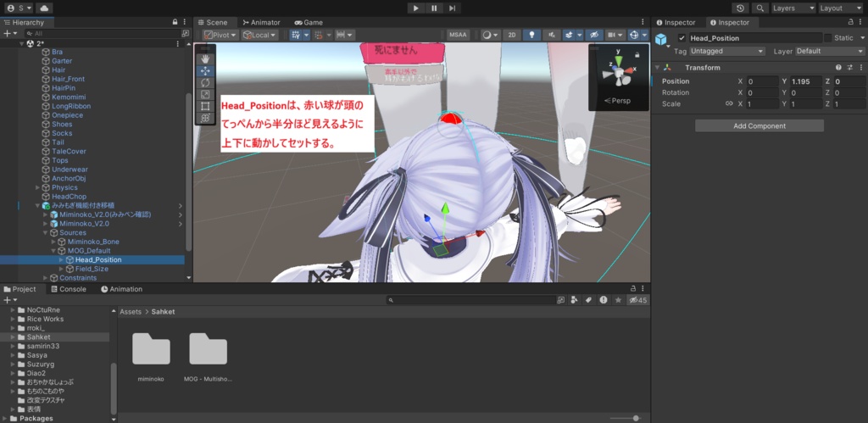The height and width of the screenshot is (423, 868).
Task: Click the Add Component button
Action: pyautogui.click(x=759, y=125)
